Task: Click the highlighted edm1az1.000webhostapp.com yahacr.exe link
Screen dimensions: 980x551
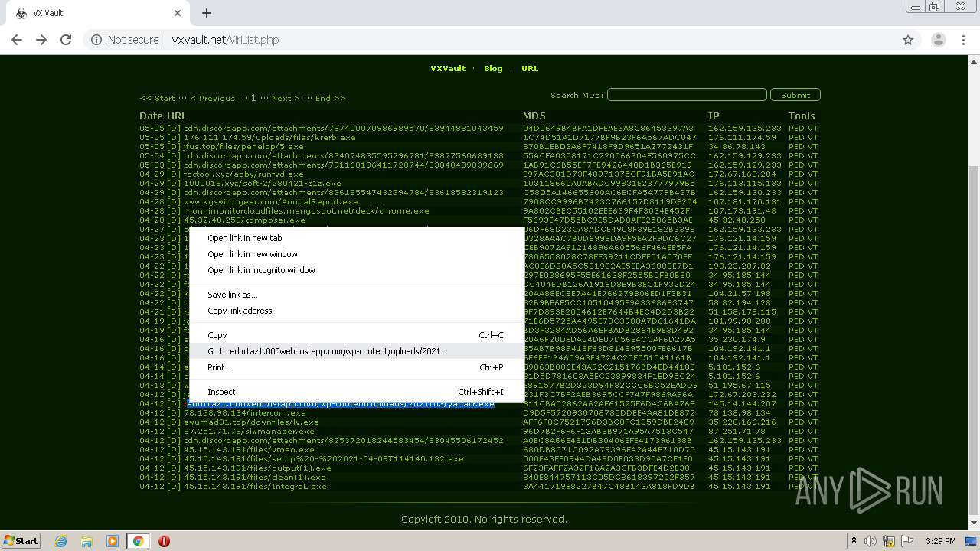Action: (x=339, y=403)
